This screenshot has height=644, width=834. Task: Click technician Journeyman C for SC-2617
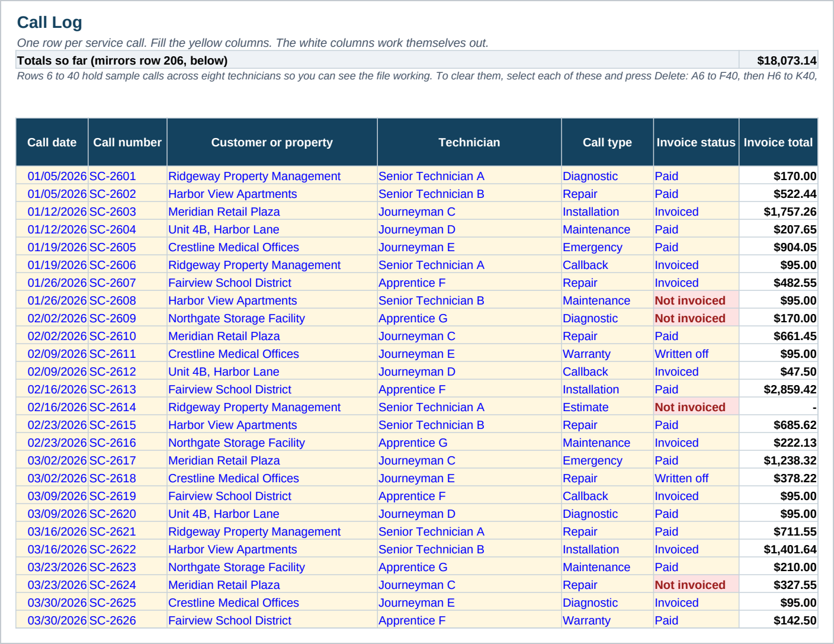[469, 460]
